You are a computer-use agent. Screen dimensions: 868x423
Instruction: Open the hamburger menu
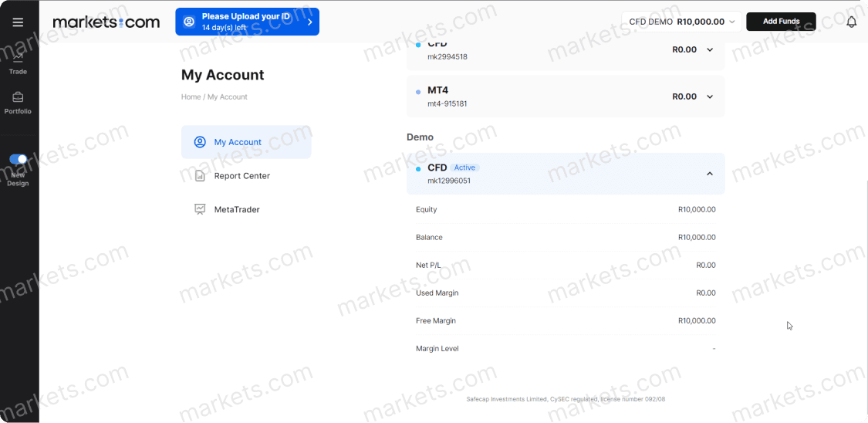click(x=19, y=22)
